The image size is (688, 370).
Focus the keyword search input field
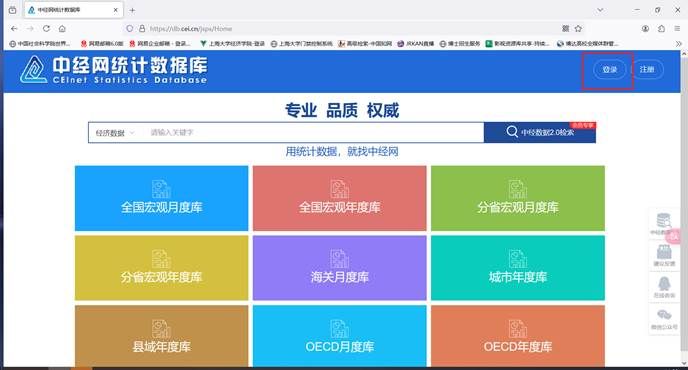314,133
